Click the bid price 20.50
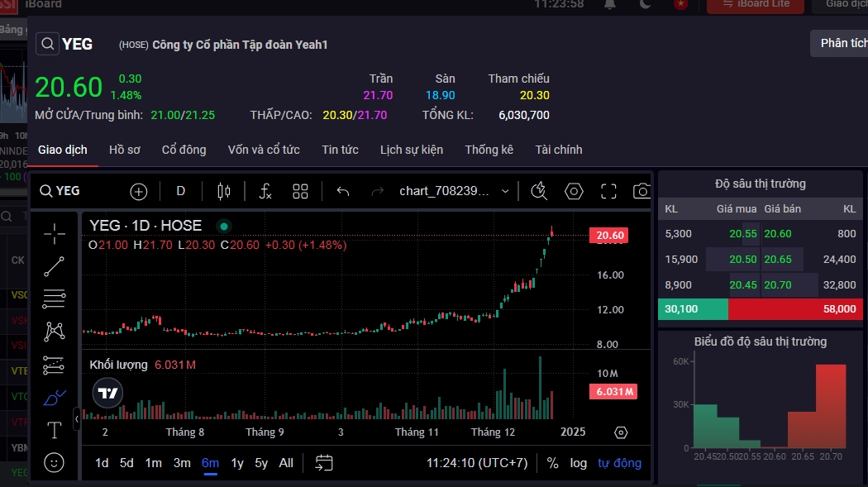 [743, 260]
